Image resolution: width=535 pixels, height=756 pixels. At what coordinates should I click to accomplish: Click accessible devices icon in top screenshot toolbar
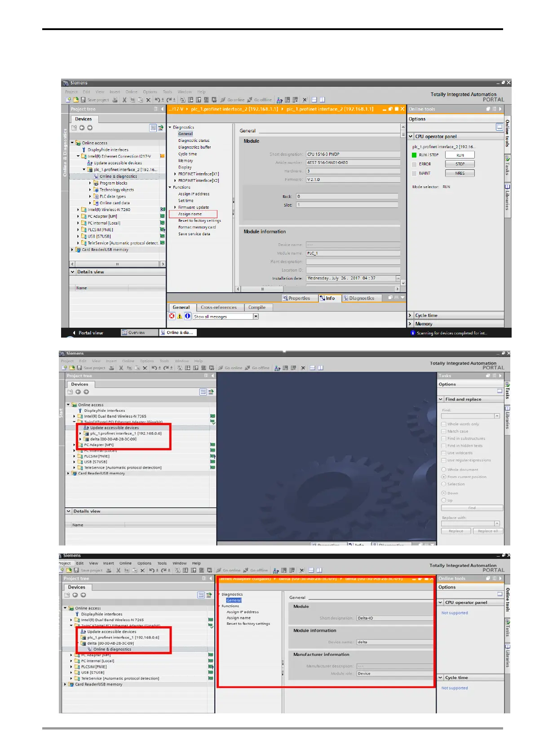tap(279, 100)
